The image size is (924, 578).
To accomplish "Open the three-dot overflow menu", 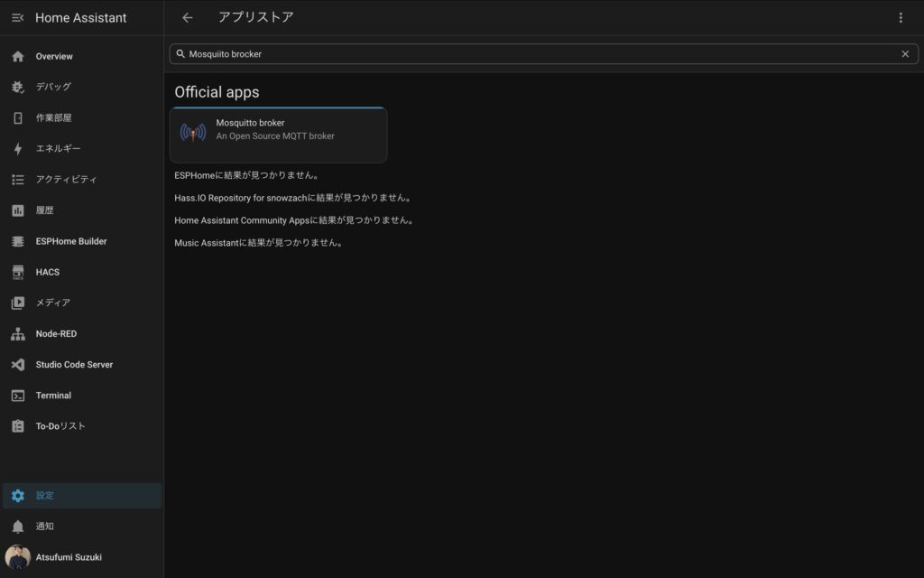I will tap(900, 18).
